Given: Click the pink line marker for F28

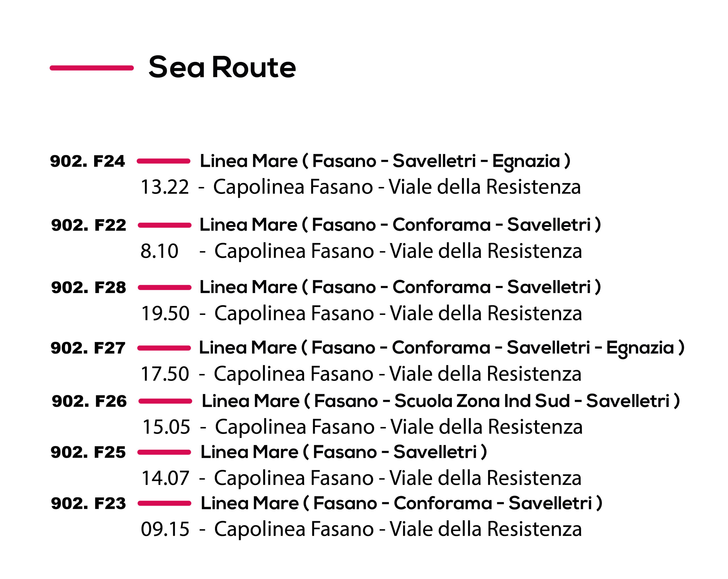Looking at the screenshot, I should 165,287.
